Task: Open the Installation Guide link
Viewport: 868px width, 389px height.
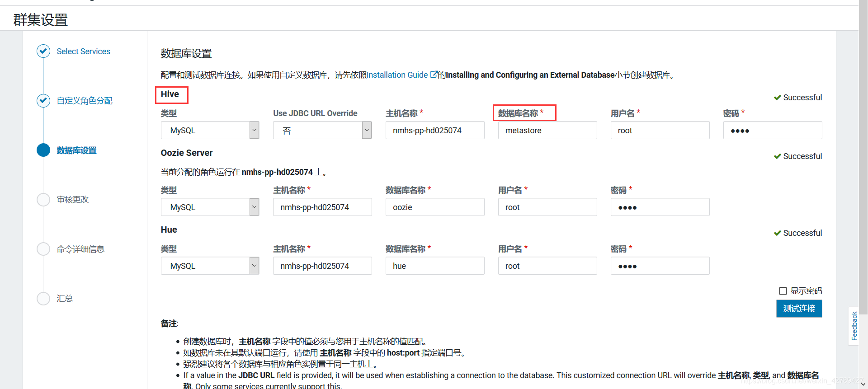Action: tap(397, 75)
